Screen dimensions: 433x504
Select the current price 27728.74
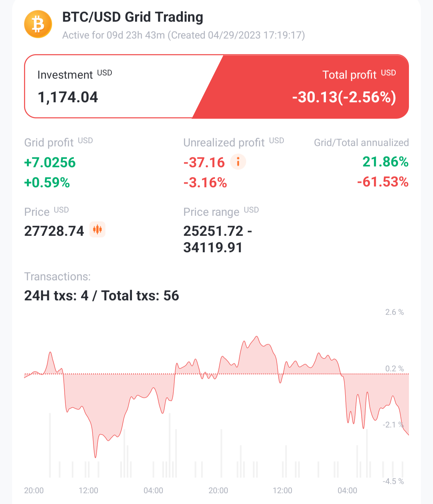pyautogui.click(x=54, y=231)
